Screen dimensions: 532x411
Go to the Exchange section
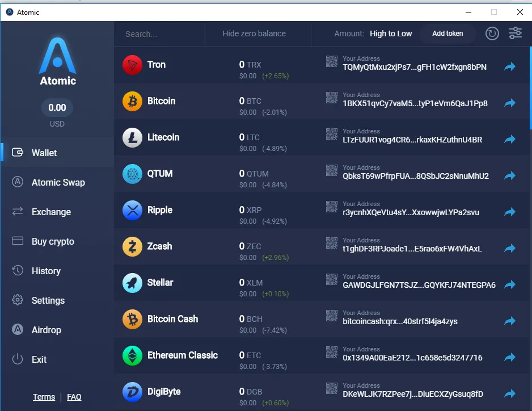pos(57,212)
